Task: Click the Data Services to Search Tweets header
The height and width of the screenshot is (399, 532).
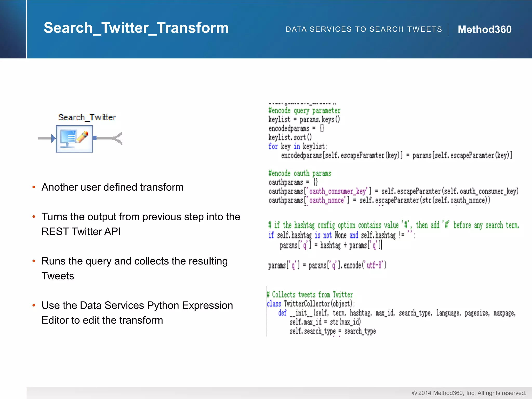Action: coord(364,29)
